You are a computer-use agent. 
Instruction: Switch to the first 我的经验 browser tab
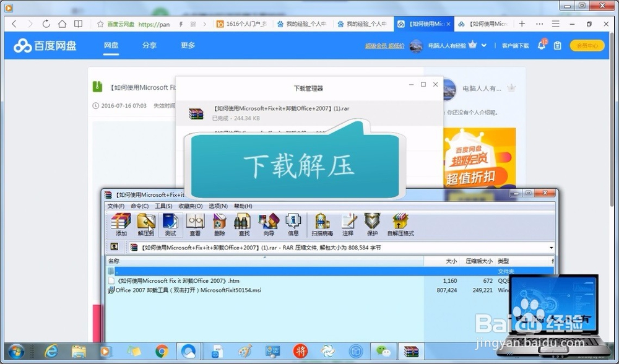(x=303, y=24)
